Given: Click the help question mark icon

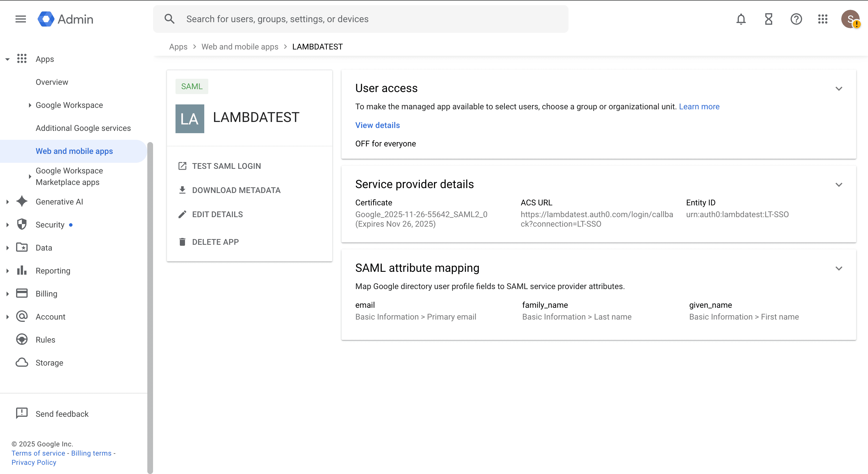Looking at the screenshot, I should pos(796,19).
